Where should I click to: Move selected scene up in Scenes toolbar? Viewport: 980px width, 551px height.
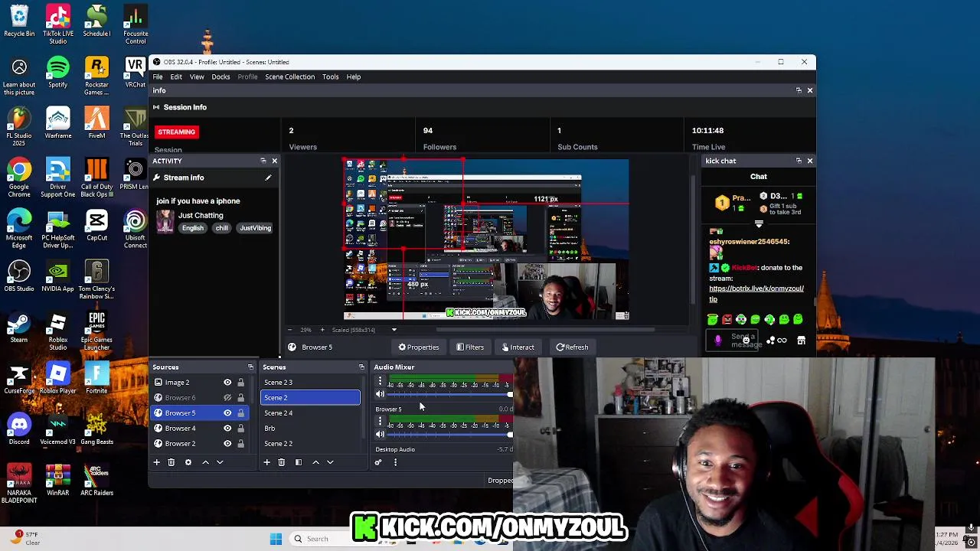click(315, 462)
